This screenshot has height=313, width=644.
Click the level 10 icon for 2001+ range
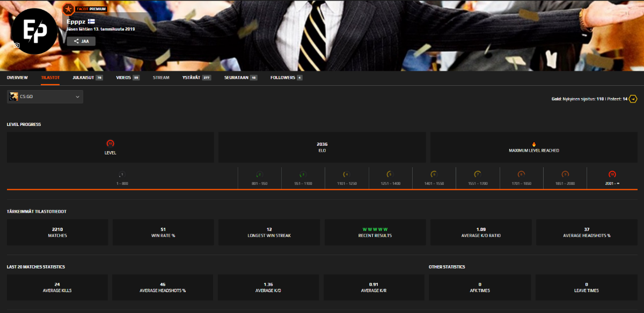point(612,175)
